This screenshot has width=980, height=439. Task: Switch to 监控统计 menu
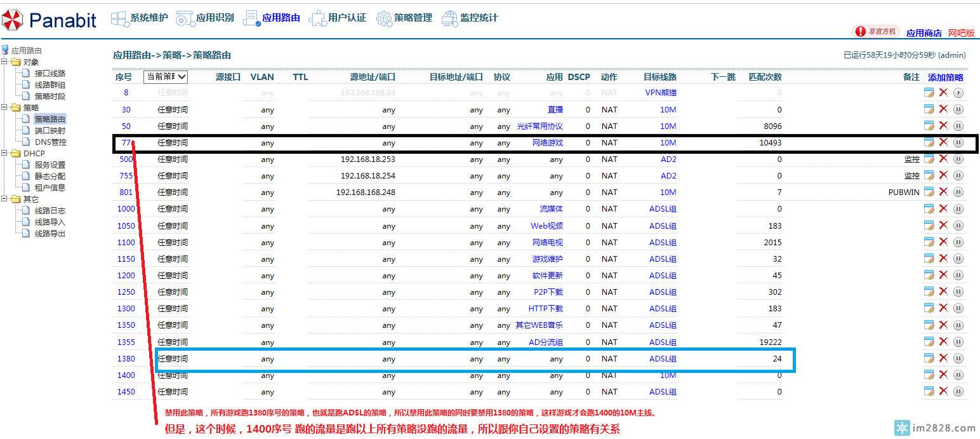[470, 18]
